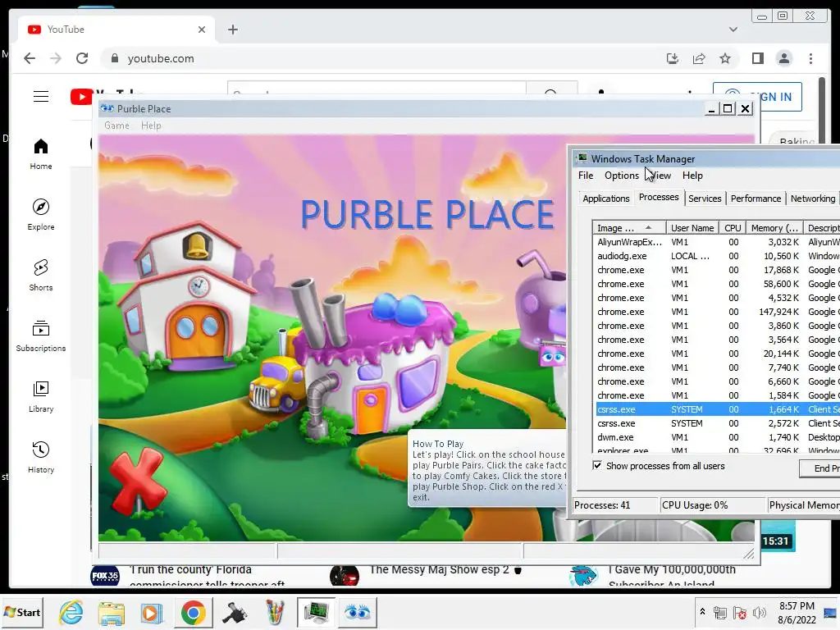Select csrss.exe row with 2,572 K
The height and width of the screenshot is (630, 840).
click(x=718, y=423)
